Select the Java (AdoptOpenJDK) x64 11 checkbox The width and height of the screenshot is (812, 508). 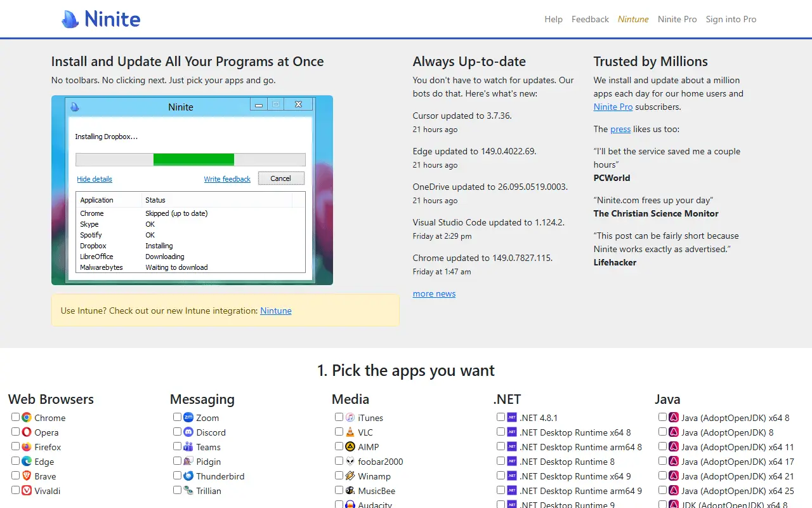(662, 446)
